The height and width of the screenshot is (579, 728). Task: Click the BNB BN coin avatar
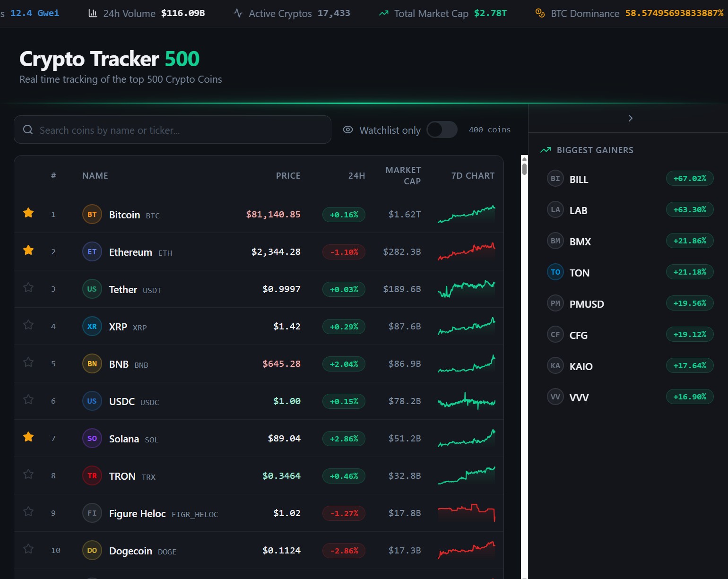(x=92, y=363)
